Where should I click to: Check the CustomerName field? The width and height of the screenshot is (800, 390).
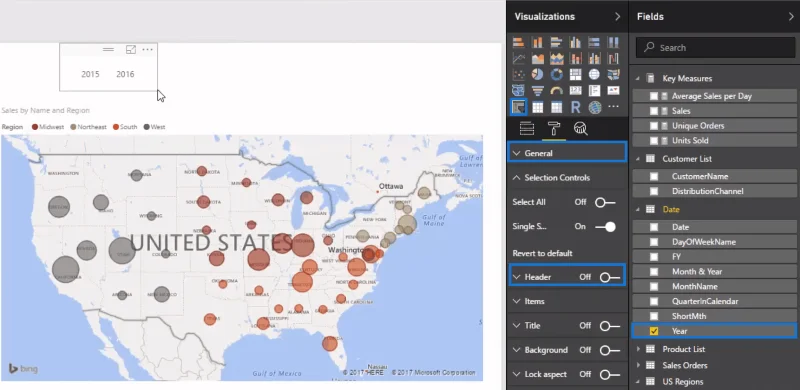click(x=654, y=177)
